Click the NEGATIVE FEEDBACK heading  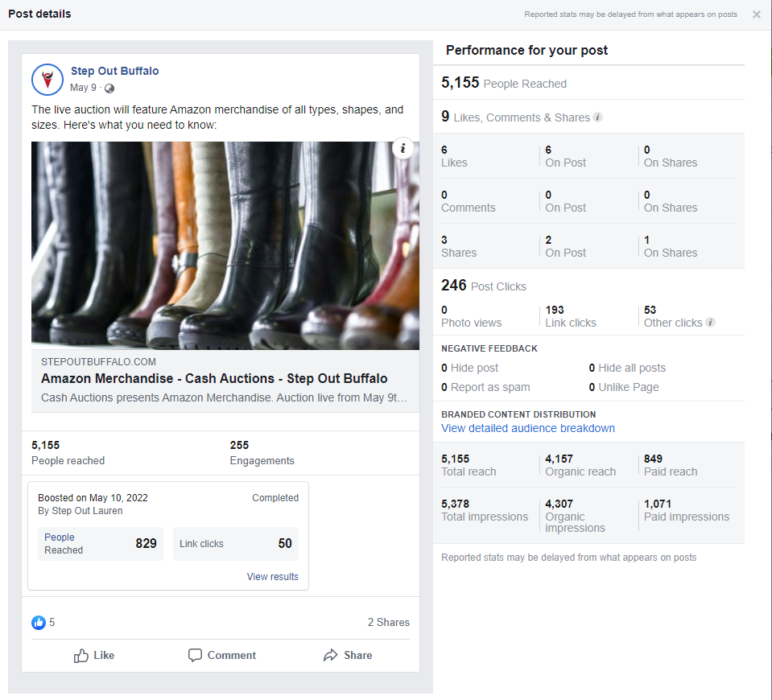click(x=489, y=348)
